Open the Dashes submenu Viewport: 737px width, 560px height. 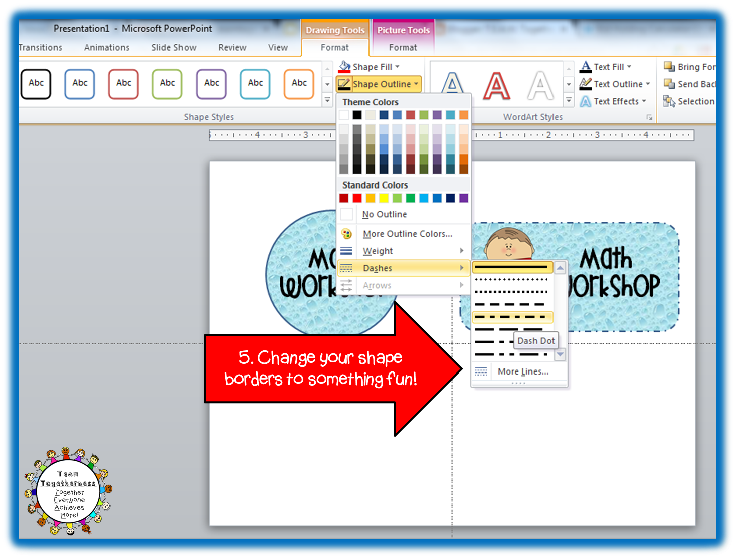click(x=404, y=268)
